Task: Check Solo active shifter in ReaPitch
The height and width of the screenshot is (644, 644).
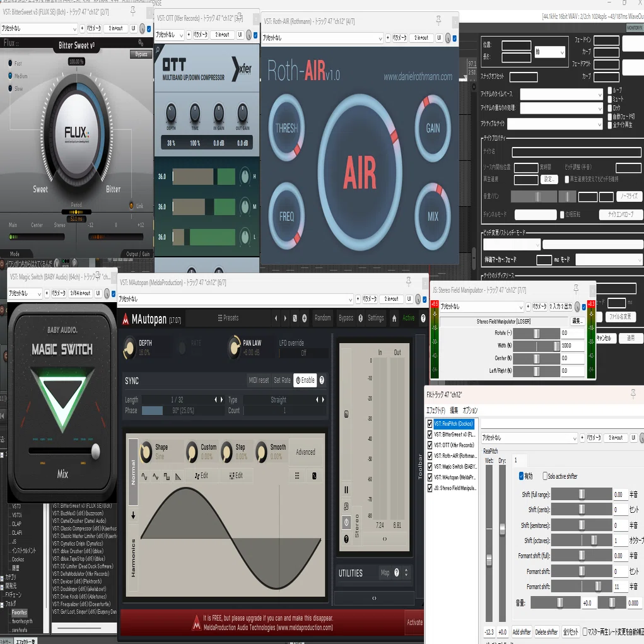Action: click(545, 476)
